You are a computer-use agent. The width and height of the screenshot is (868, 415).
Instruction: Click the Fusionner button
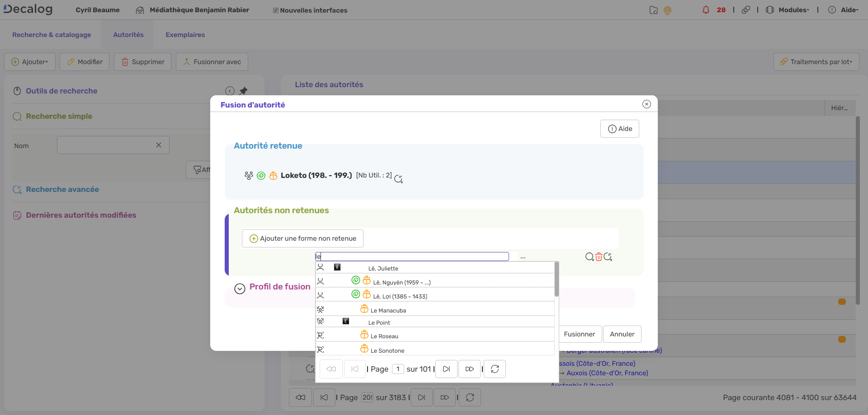click(579, 334)
